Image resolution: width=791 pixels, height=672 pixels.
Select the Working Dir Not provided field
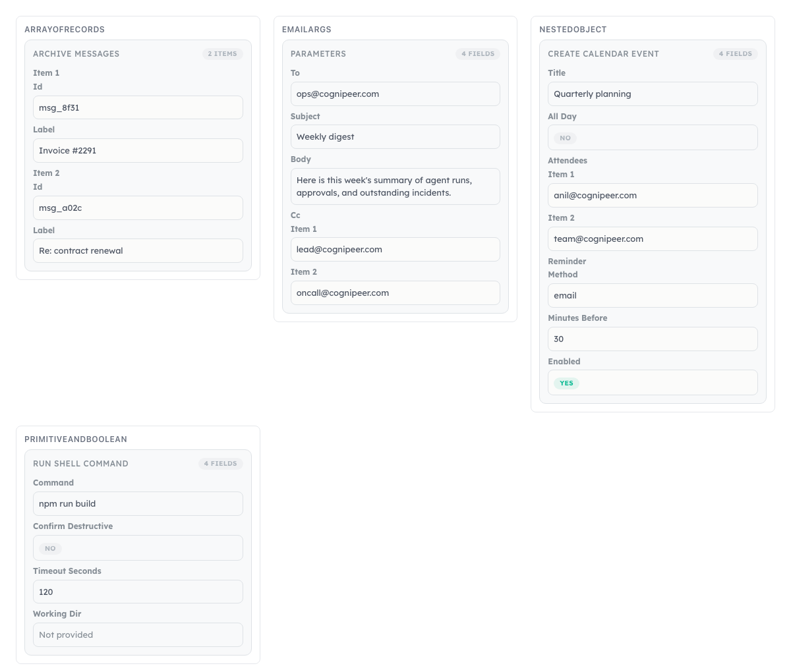point(138,634)
